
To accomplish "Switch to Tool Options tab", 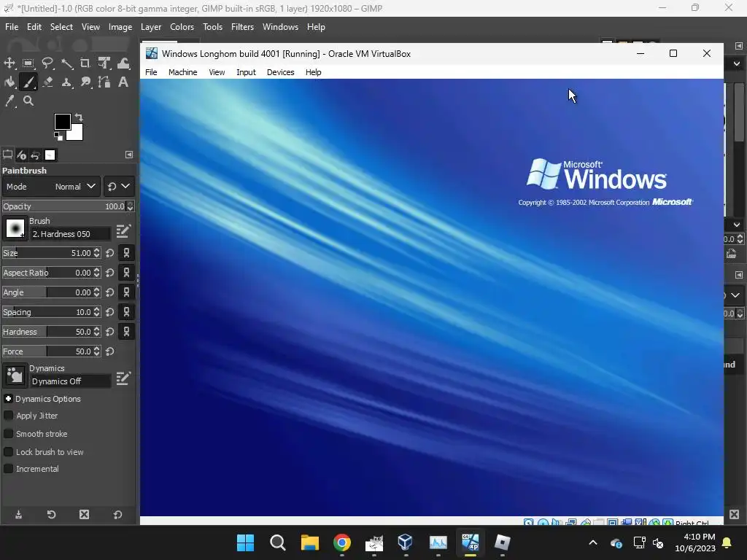I will point(7,155).
